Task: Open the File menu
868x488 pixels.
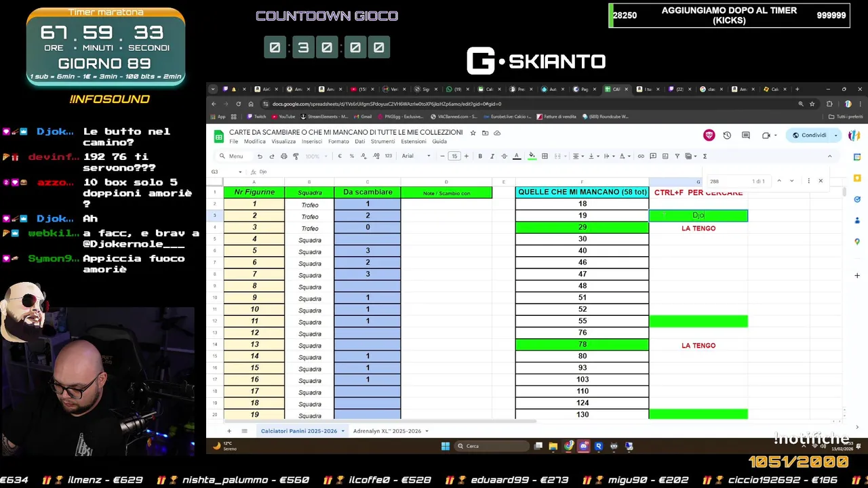Action: pyautogui.click(x=234, y=142)
